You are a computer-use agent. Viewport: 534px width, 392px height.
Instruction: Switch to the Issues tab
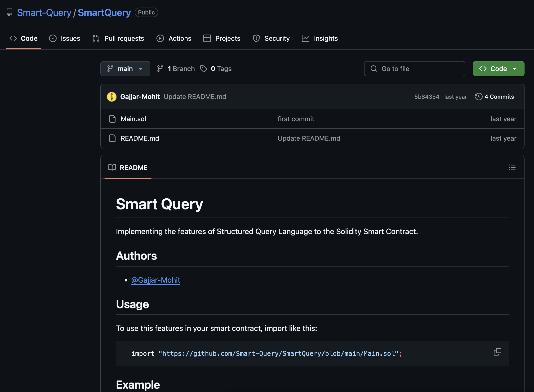tap(65, 38)
